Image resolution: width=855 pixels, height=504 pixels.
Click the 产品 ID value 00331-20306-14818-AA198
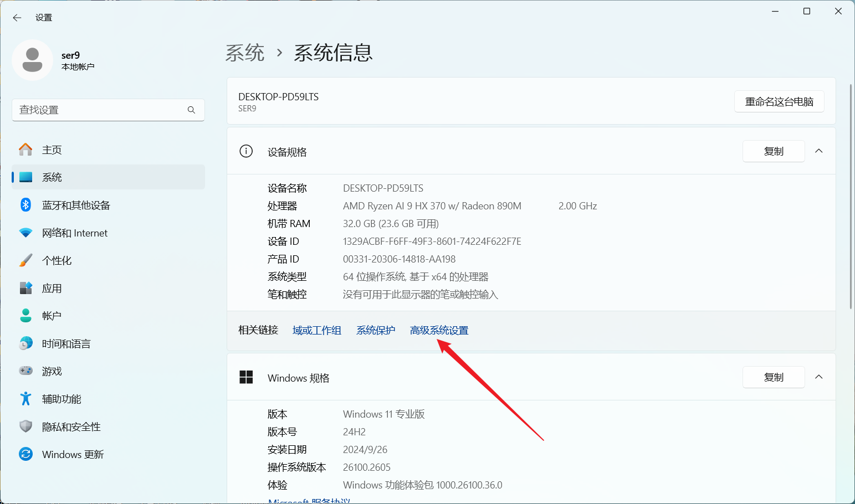tap(399, 259)
